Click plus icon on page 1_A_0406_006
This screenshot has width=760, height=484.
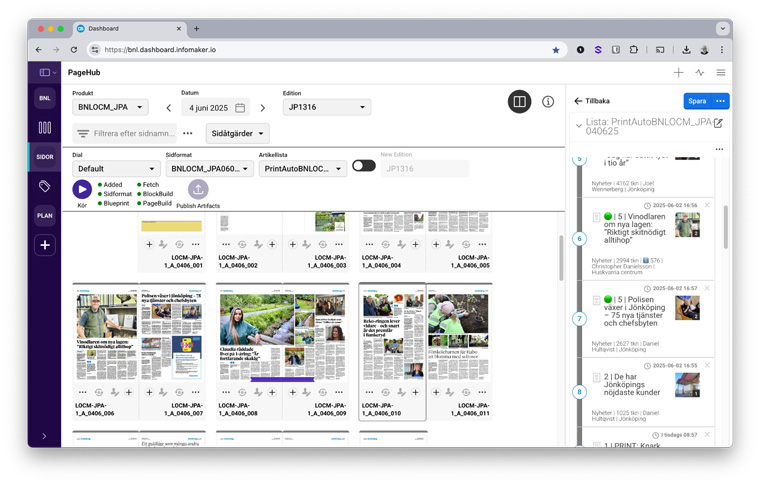click(129, 392)
